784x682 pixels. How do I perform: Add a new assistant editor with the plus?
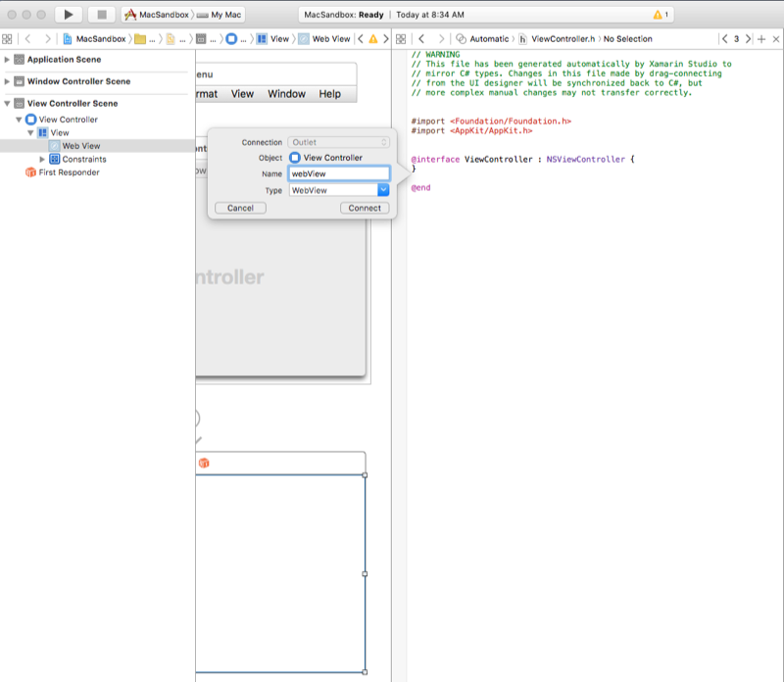coord(761,39)
